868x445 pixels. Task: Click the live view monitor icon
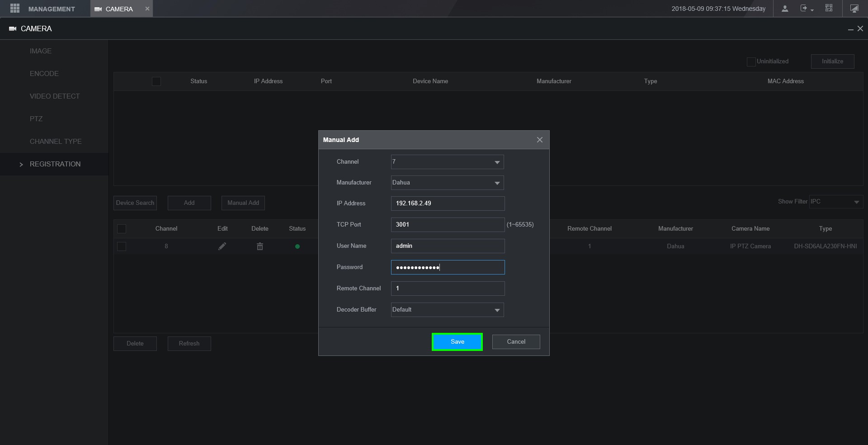point(854,9)
